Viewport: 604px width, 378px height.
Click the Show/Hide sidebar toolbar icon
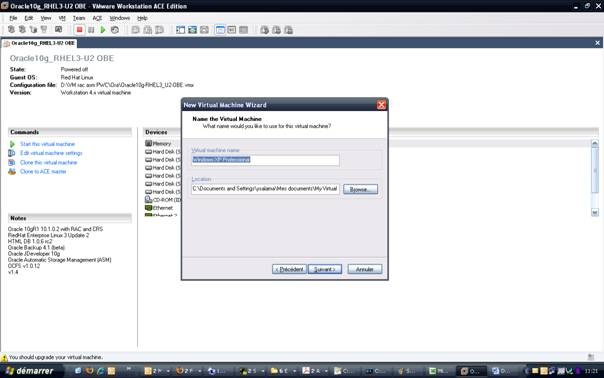pos(180,30)
